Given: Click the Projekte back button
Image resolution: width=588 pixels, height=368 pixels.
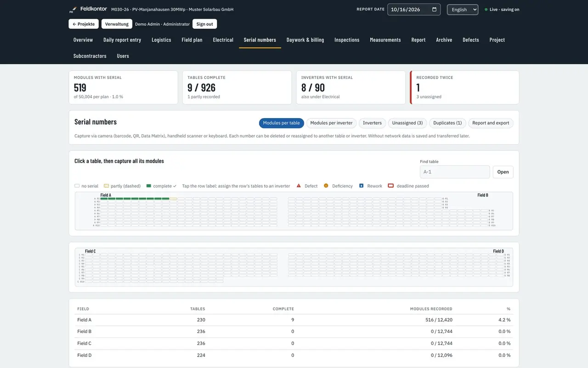Looking at the screenshot, I should 84,24.
